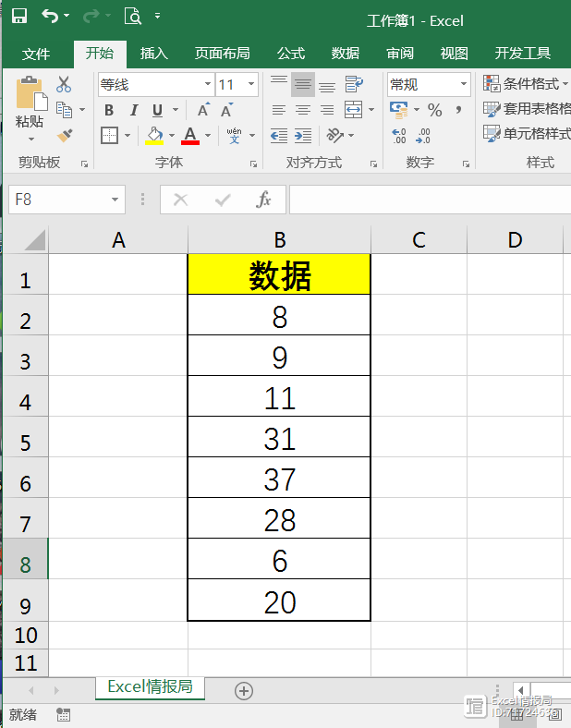Apply comma style format
The width and height of the screenshot is (571, 728).
point(458,110)
